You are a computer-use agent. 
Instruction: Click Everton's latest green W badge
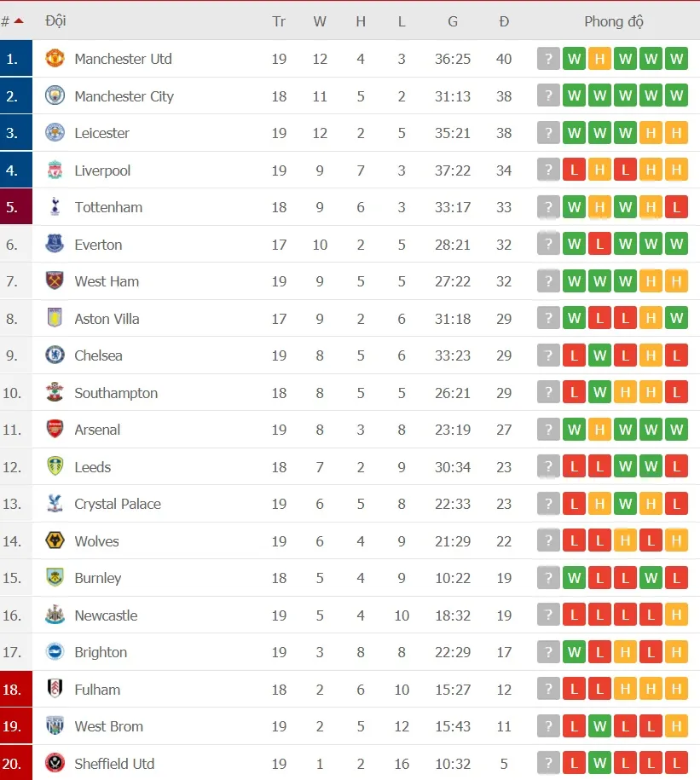pos(676,244)
